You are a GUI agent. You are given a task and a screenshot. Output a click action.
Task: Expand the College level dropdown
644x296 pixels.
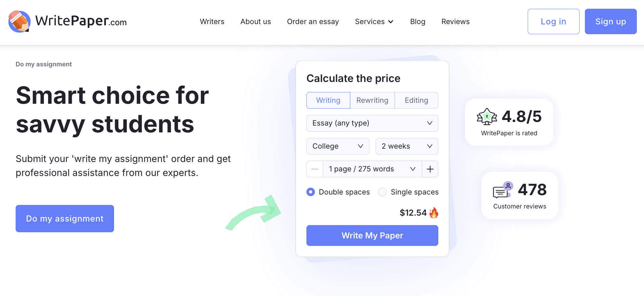(338, 146)
